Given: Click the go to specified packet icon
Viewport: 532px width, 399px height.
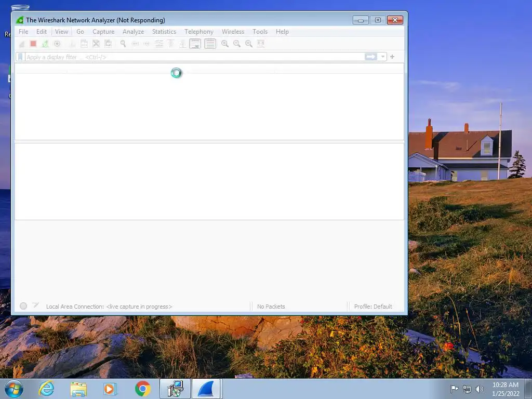Looking at the screenshot, I should [x=159, y=44].
